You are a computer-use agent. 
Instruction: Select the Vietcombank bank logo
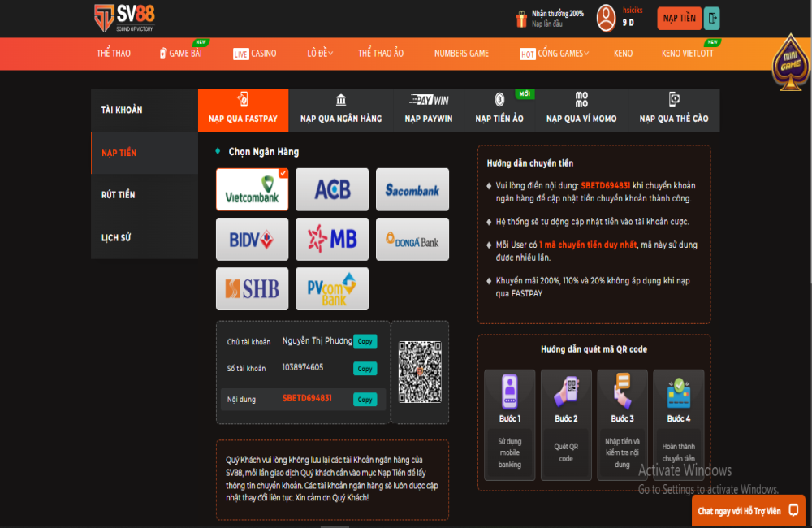coord(253,189)
